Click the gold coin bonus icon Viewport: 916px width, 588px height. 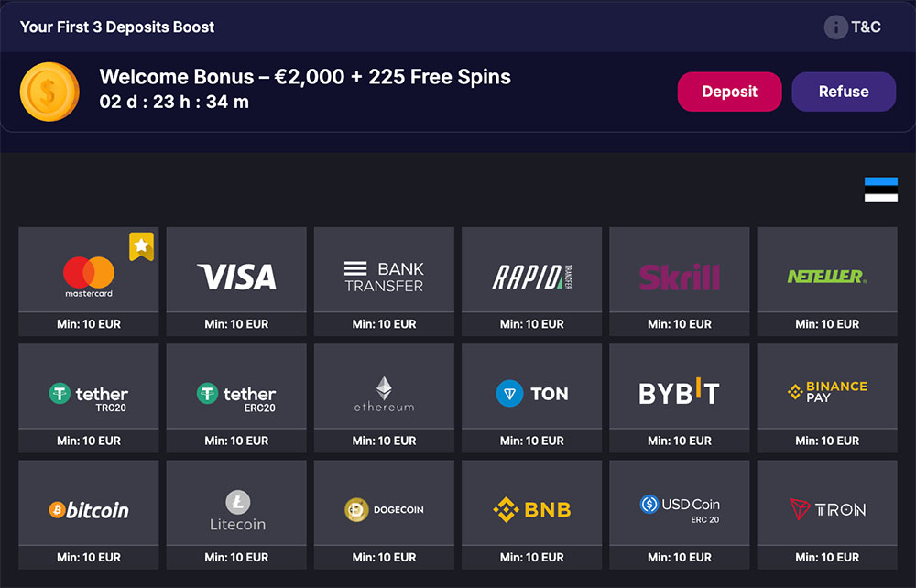tap(49, 92)
